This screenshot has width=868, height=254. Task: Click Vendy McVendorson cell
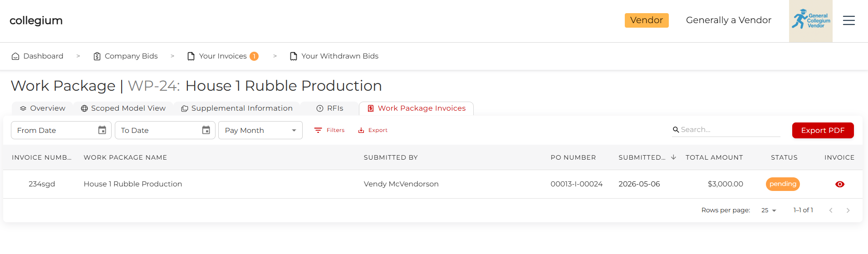(401, 184)
